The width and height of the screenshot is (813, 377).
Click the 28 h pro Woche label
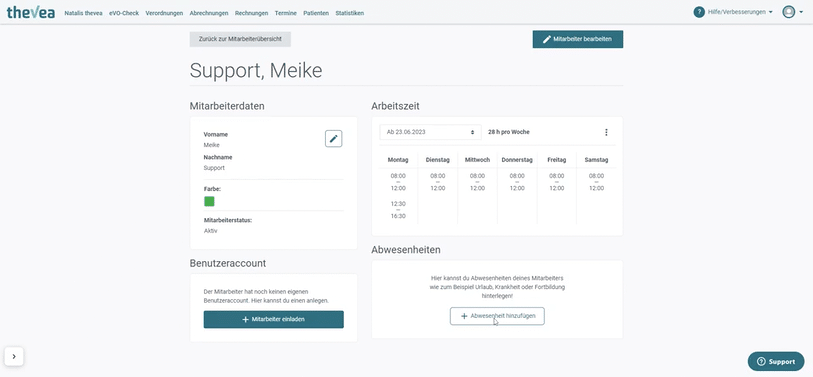coord(509,132)
